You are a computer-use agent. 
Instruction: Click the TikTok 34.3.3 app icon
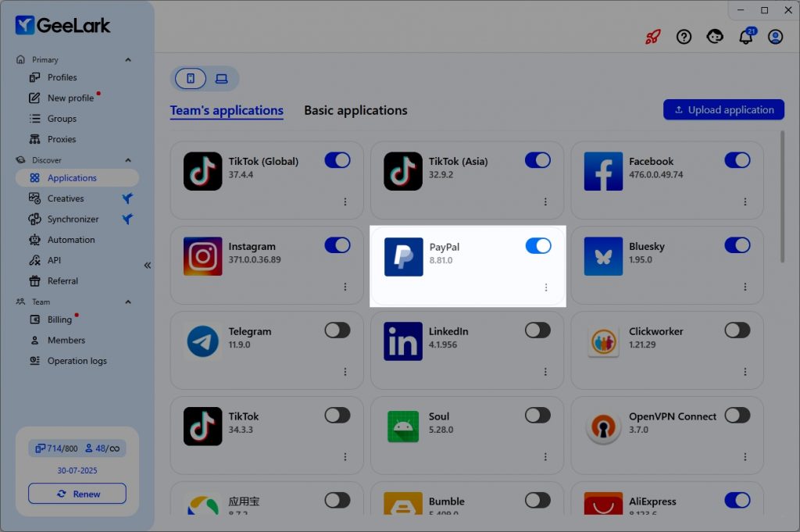click(202, 427)
